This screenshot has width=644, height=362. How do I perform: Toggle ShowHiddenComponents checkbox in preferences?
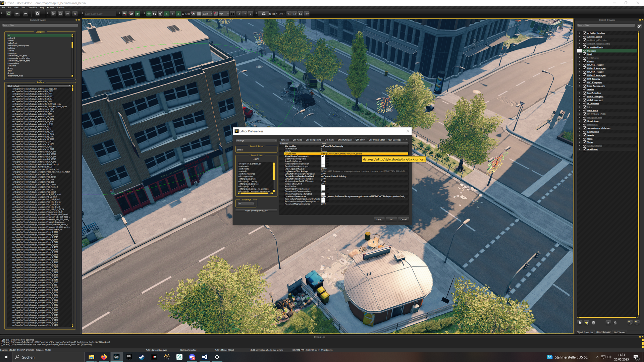(323, 156)
